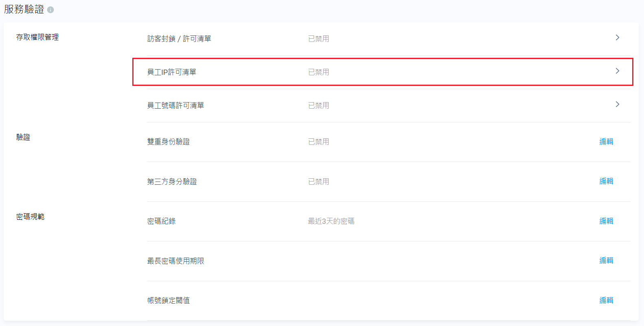Image resolution: width=644 pixels, height=326 pixels.
Task: Click the info icon beside 服務驗證
Action: click(x=50, y=10)
